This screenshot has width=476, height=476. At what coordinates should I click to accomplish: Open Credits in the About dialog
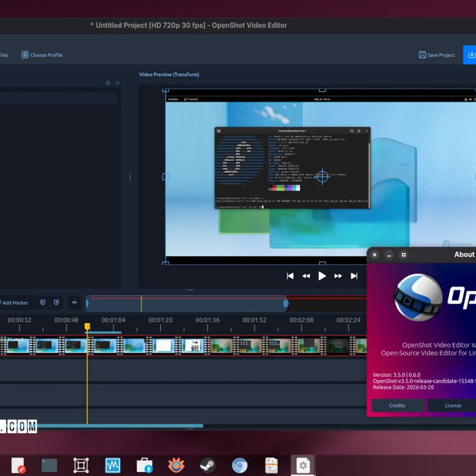coord(397,405)
